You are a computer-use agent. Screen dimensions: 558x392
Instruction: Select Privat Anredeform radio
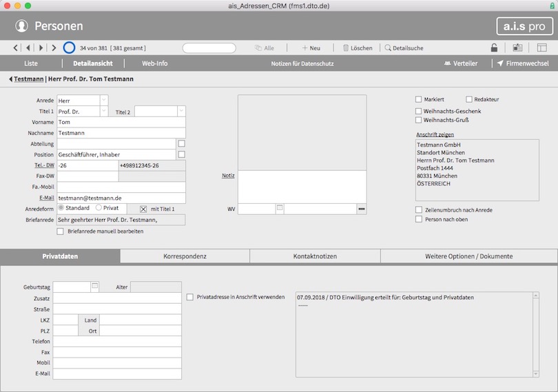pos(99,207)
